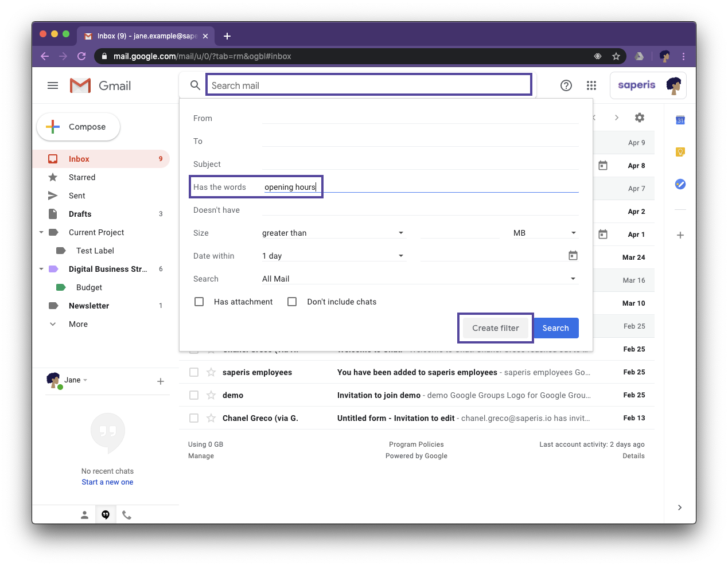Open the Google apps grid
The height and width of the screenshot is (566, 728).
pos(591,85)
